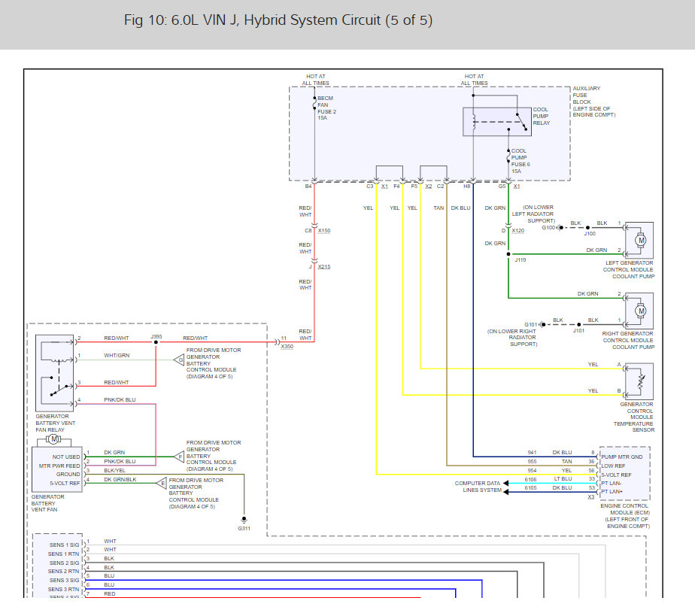Viewport: 695px width, 616px height.
Task: Click the arrow connector labeled F
Action: [179, 457]
